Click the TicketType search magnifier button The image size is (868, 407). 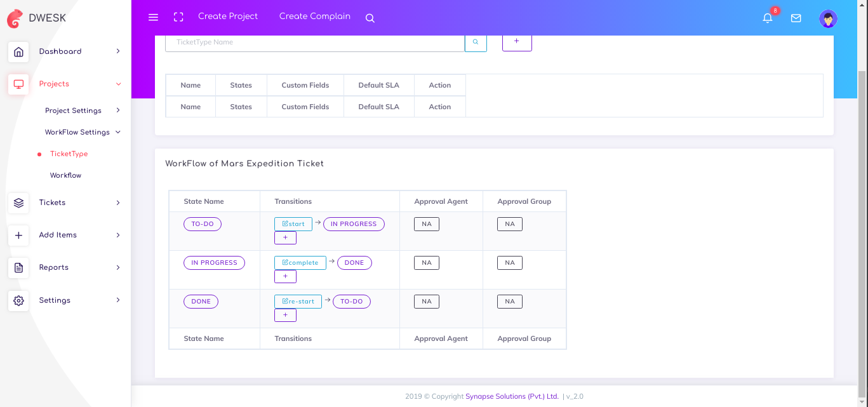point(476,43)
